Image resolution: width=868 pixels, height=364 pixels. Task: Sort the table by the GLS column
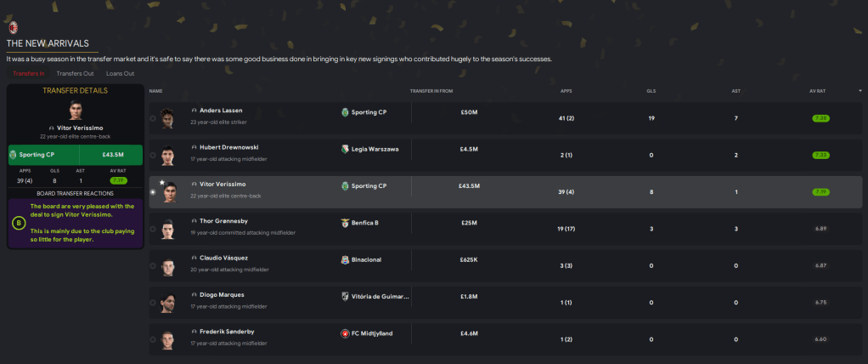coord(651,90)
